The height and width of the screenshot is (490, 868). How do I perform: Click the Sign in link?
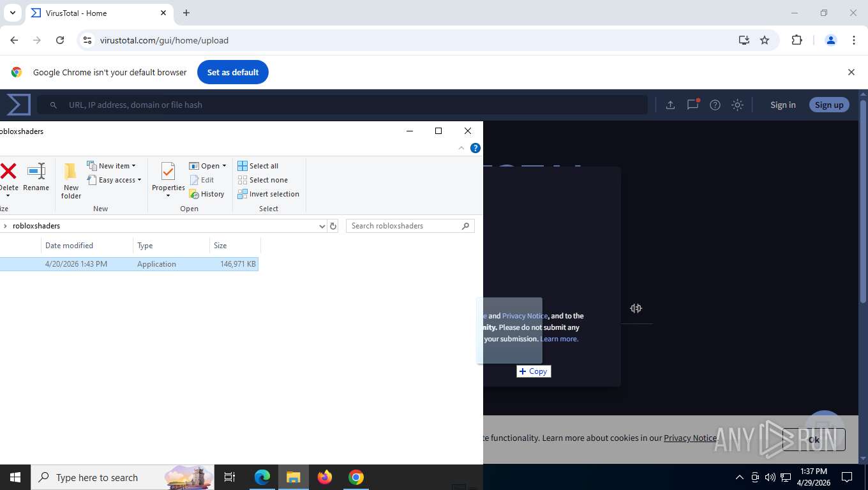(782, 105)
